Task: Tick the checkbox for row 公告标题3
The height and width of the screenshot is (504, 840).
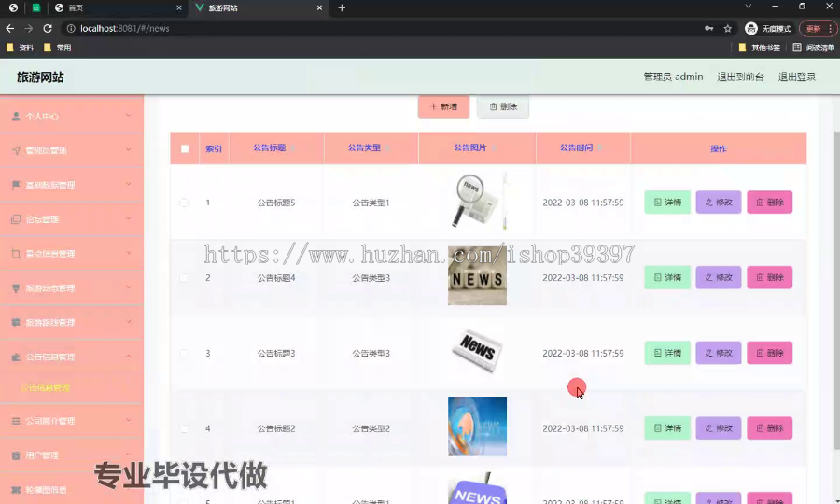Action: pos(184,353)
